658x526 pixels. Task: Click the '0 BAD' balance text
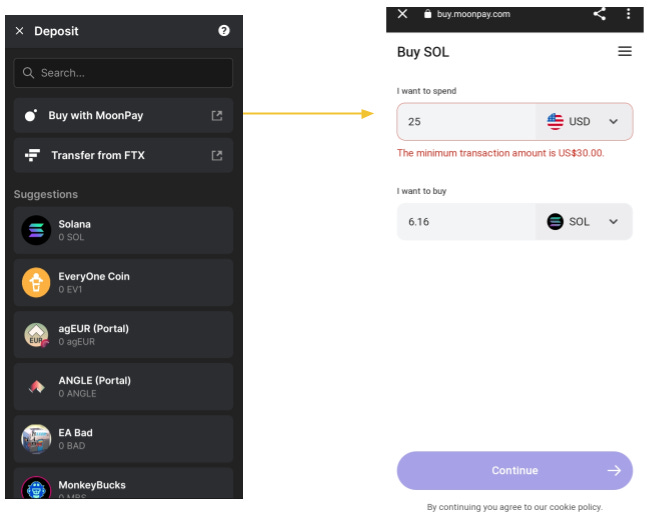[x=72, y=446]
